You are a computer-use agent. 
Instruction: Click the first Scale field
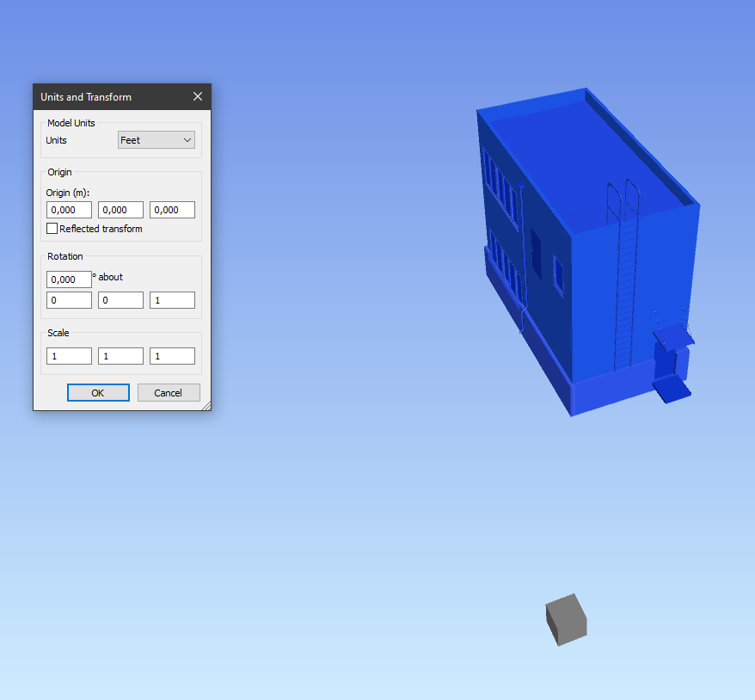click(x=69, y=356)
